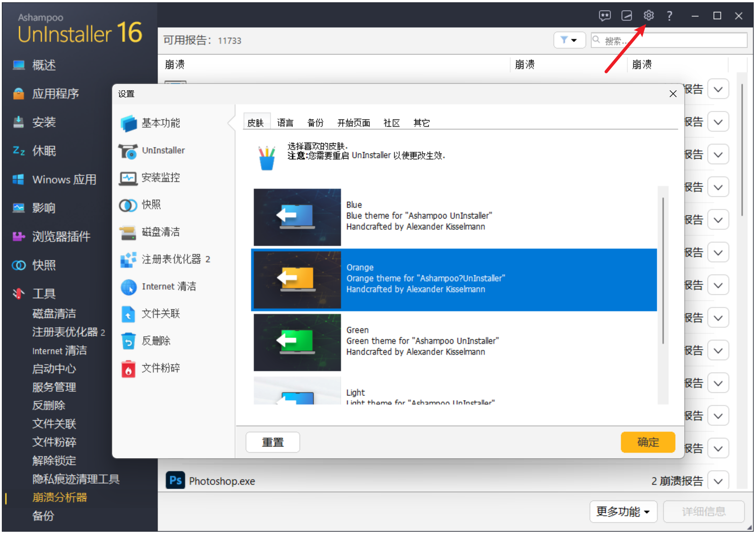Switch to the 语言 tab
Viewport: 756px width, 534px height.
pos(286,122)
